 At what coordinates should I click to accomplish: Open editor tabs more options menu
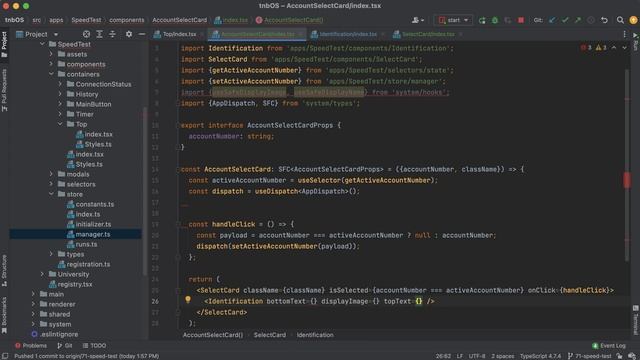pos(624,34)
